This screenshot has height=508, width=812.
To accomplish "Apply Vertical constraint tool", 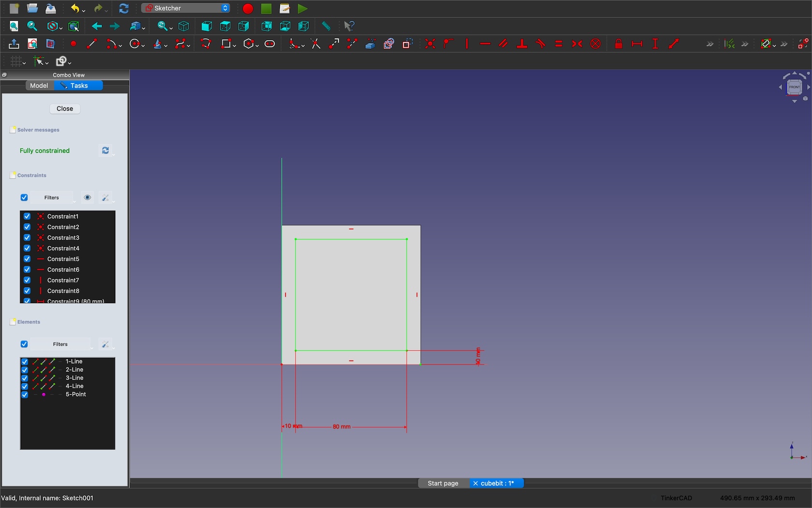I will pos(467,44).
